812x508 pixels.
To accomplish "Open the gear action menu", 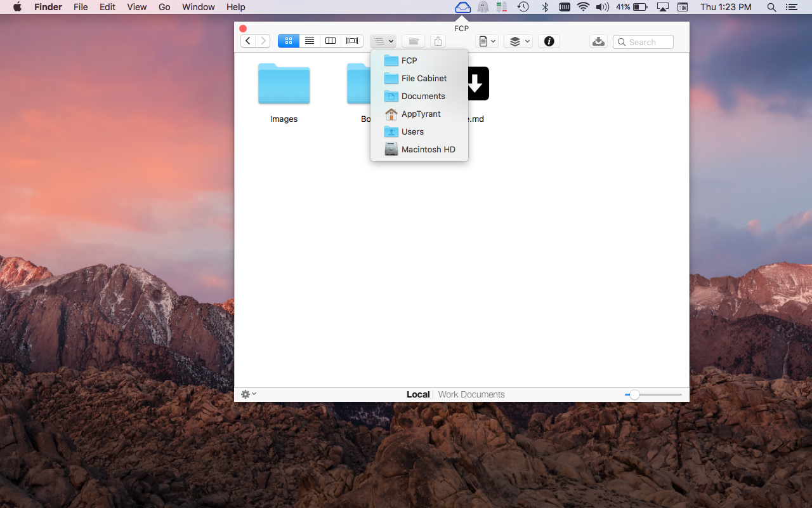I will coord(249,394).
